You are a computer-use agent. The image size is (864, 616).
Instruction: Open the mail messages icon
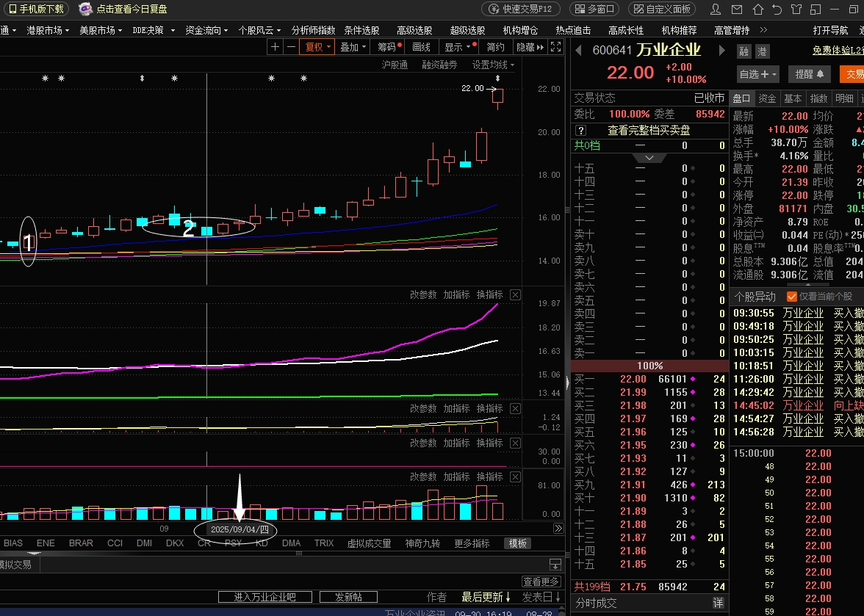(x=737, y=9)
